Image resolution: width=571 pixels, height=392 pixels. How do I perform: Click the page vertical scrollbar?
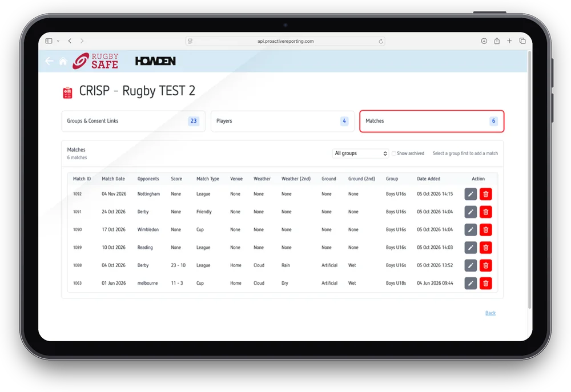(x=529, y=180)
